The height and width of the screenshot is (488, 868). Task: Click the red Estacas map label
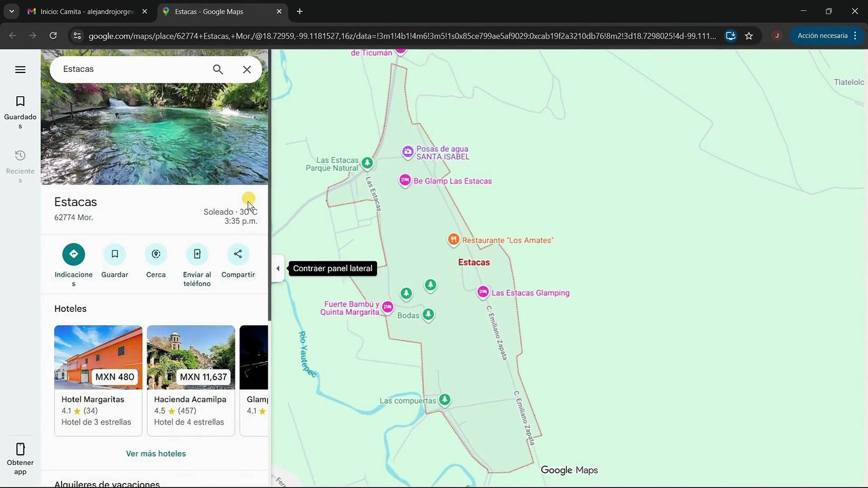(x=474, y=262)
